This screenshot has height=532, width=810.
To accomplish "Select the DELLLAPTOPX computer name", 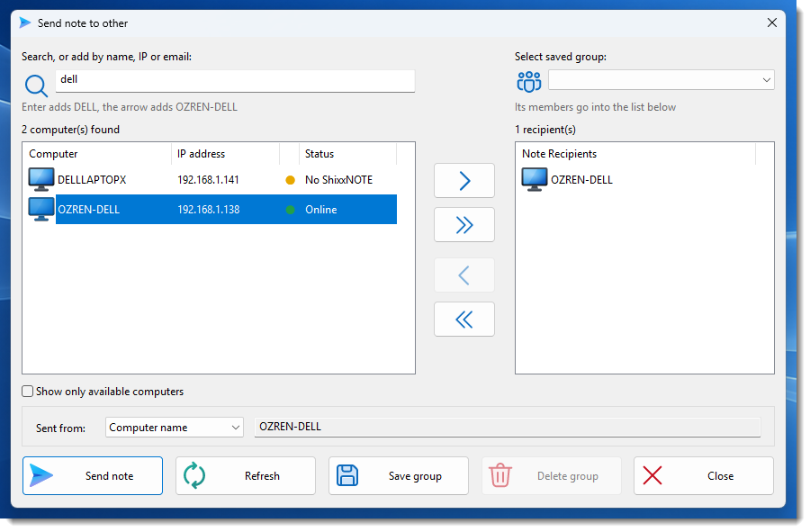I will pyautogui.click(x=92, y=180).
